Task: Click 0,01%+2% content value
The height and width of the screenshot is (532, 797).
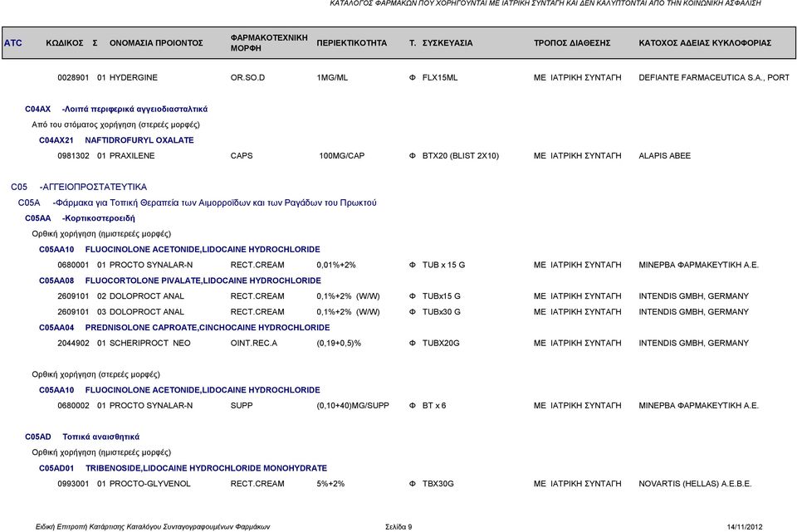Action: click(336, 266)
